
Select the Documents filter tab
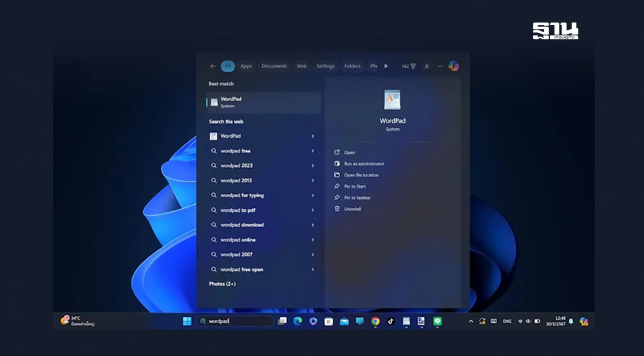coord(274,66)
